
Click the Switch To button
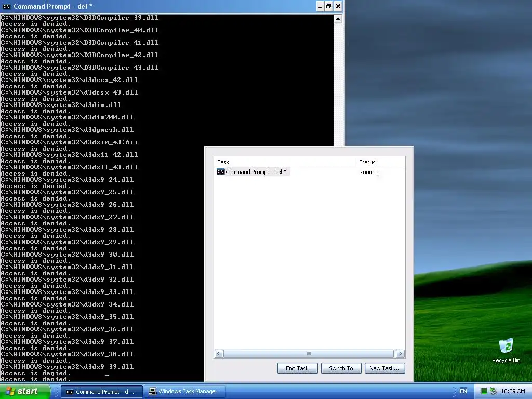coord(341,368)
